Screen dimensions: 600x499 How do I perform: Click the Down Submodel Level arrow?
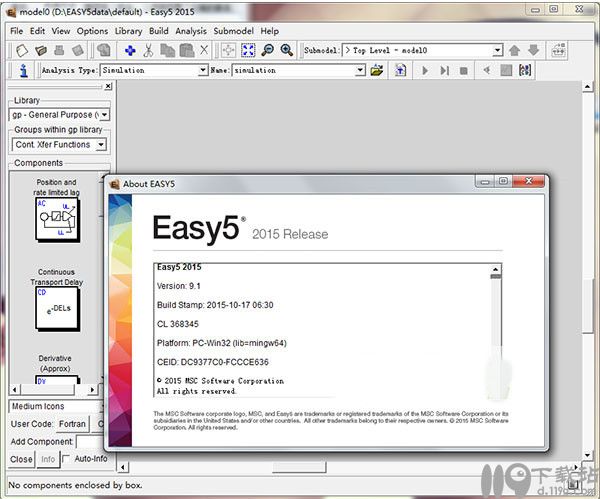(x=533, y=50)
